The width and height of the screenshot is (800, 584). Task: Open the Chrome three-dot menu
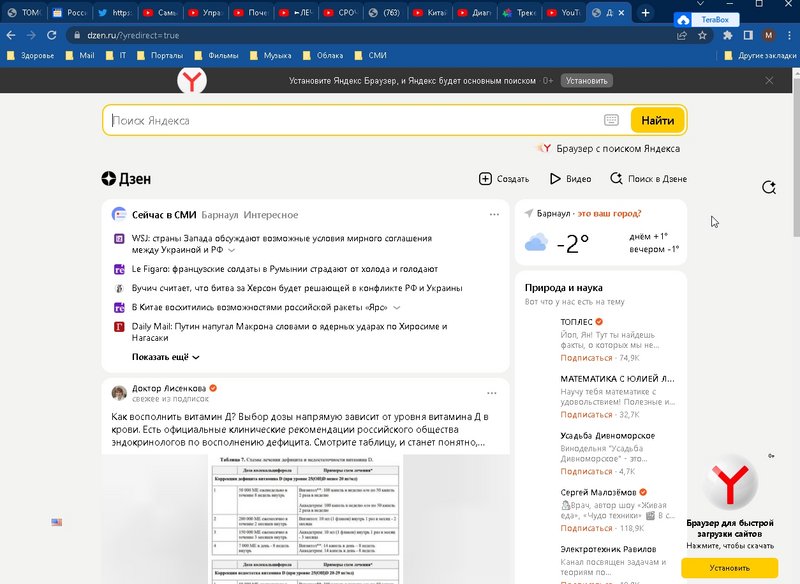point(790,35)
